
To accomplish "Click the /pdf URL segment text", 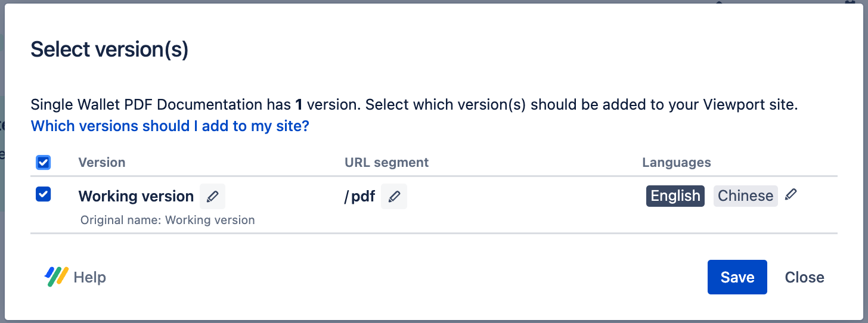I will (359, 196).
